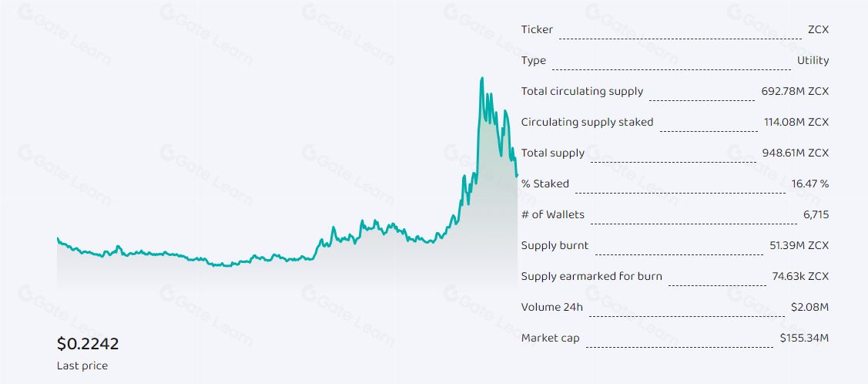
Task: Select the $155.34M market cap value
Action: click(804, 338)
